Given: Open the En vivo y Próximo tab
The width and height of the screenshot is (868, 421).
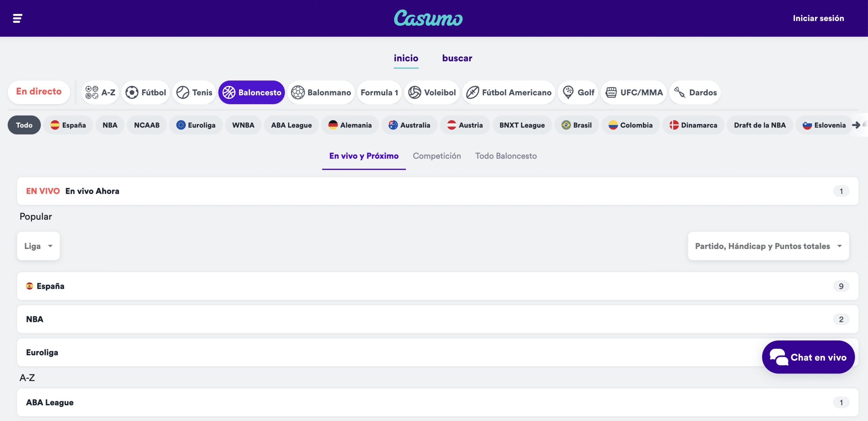Looking at the screenshot, I should [x=364, y=156].
